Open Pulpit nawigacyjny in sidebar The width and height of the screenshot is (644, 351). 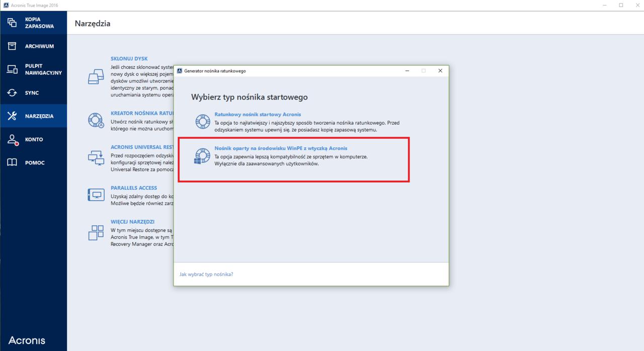click(43, 69)
